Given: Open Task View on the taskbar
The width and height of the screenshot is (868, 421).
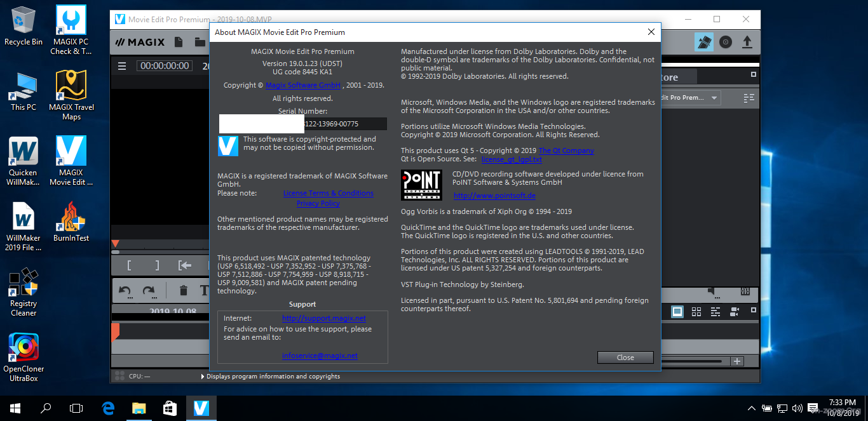Looking at the screenshot, I should (x=76, y=408).
